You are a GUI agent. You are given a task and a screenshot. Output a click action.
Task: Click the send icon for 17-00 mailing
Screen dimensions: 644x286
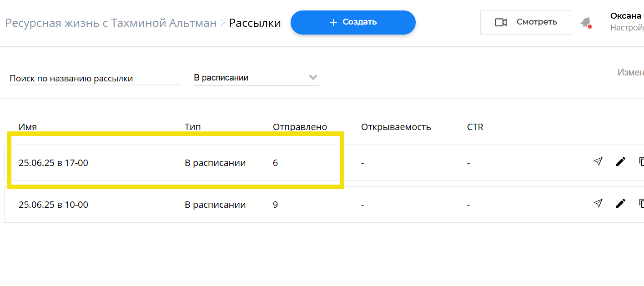coord(598,161)
